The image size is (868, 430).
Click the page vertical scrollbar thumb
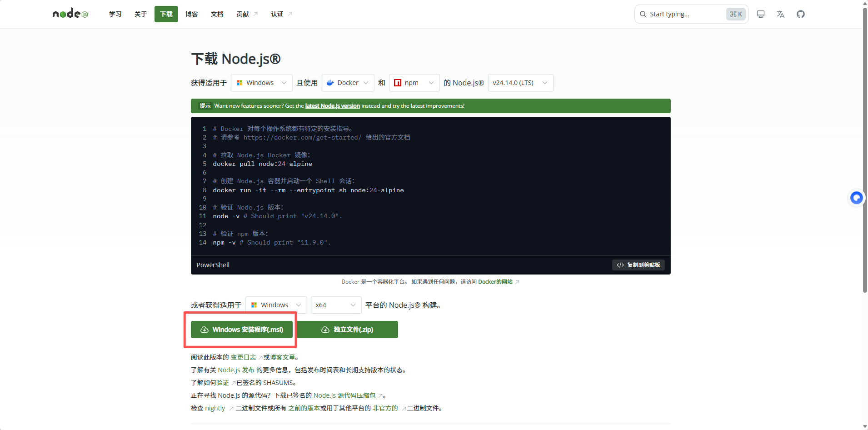tap(865, 150)
